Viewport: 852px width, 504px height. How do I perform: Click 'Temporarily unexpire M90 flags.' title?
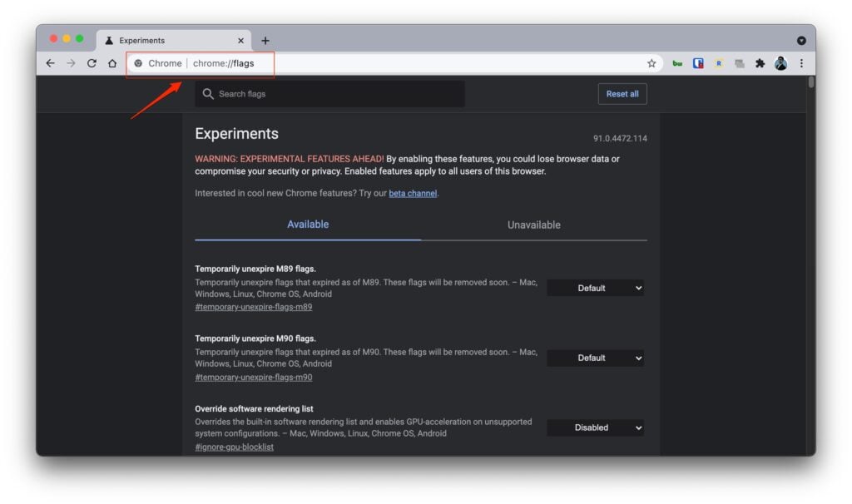pos(255,338)
